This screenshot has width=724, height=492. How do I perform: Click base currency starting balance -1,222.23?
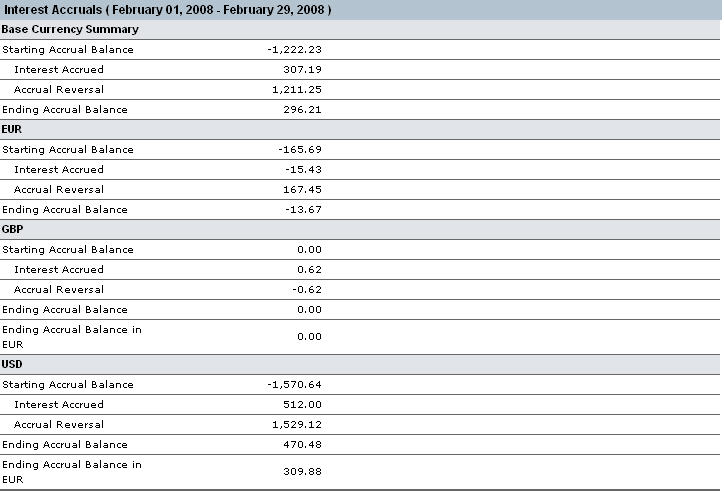[x=294, y=49]
